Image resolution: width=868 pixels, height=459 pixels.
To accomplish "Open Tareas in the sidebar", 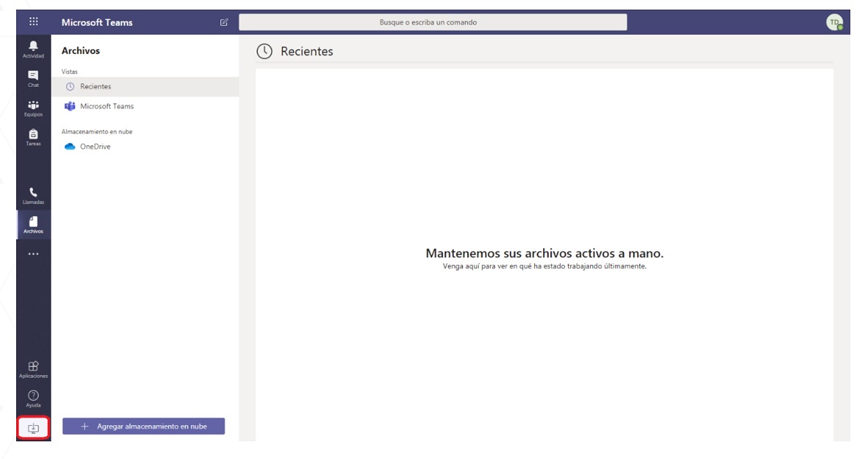I will 33,137.
